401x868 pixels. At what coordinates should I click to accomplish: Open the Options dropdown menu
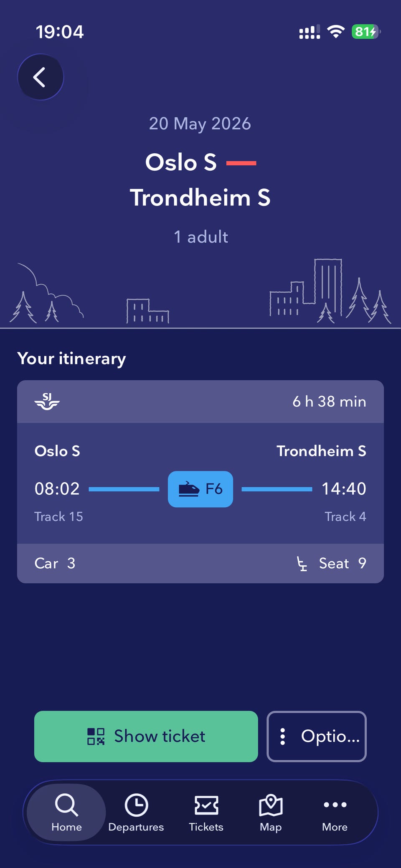coord(317,736)
